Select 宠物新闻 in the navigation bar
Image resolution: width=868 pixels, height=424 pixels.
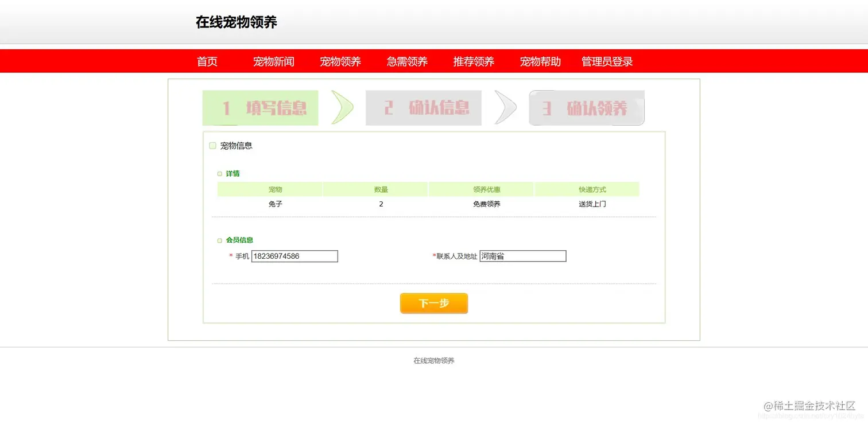click(x=274, y=61)
